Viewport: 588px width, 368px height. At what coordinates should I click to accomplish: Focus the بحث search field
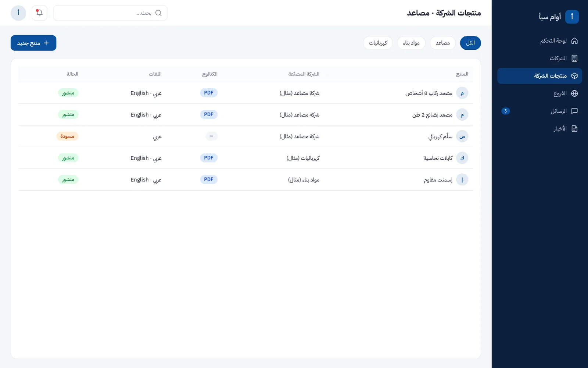tap(110, 13)
